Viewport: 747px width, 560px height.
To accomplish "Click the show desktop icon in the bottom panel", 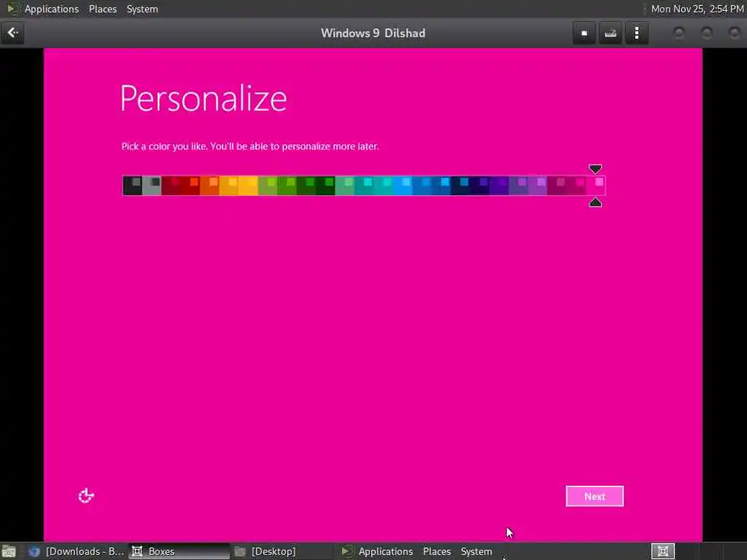I will tap(9, 551).
